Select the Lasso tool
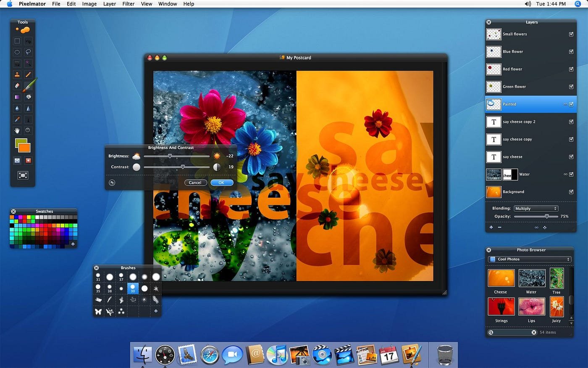588x368 pixels. (x=28, y=52)
